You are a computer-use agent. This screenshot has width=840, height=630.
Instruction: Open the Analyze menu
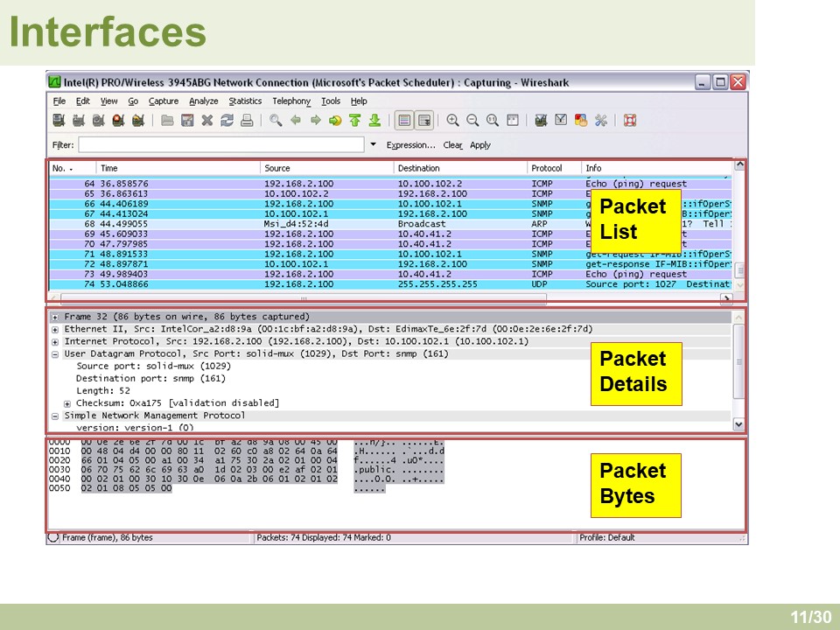[x=203, y=101]
